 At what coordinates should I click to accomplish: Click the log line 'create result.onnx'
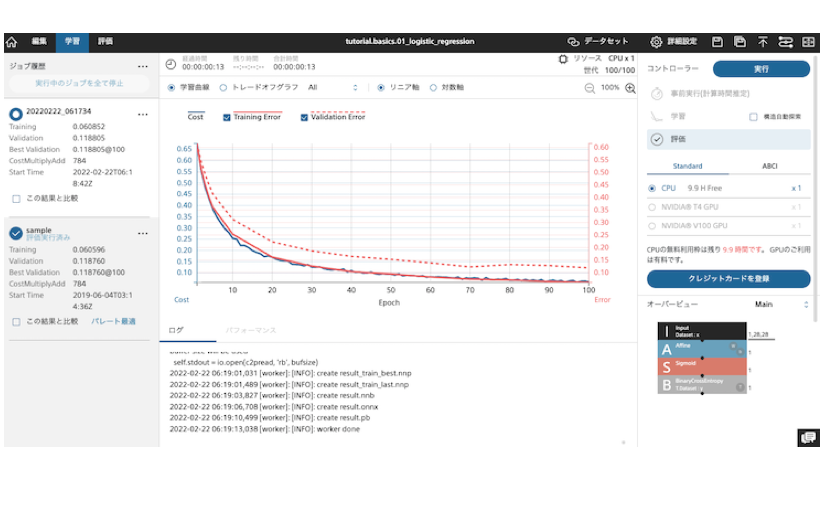(x=274, y=407)
